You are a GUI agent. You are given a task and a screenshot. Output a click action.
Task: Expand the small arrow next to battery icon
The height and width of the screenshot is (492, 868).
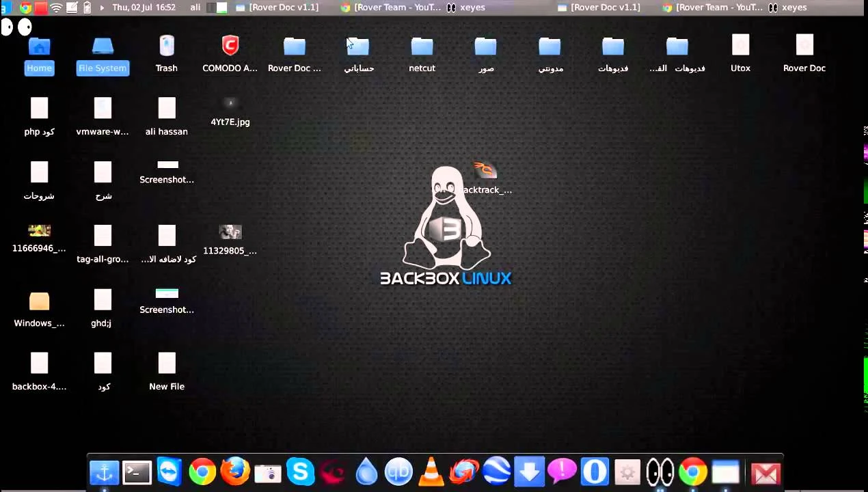point(102,8)
